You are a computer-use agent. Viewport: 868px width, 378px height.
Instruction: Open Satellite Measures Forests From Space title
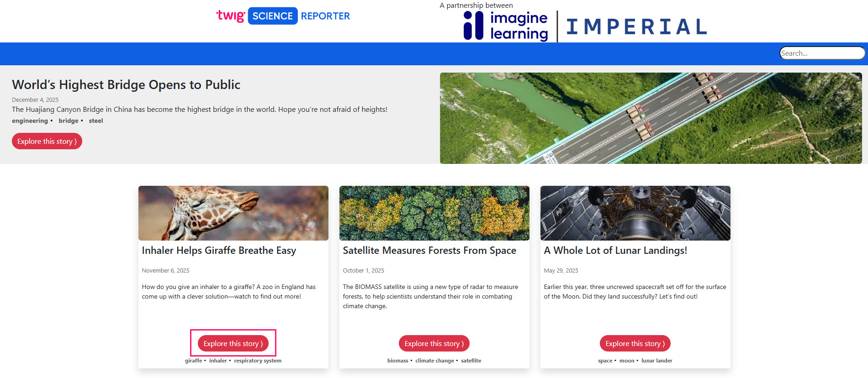tap(429, 251)
